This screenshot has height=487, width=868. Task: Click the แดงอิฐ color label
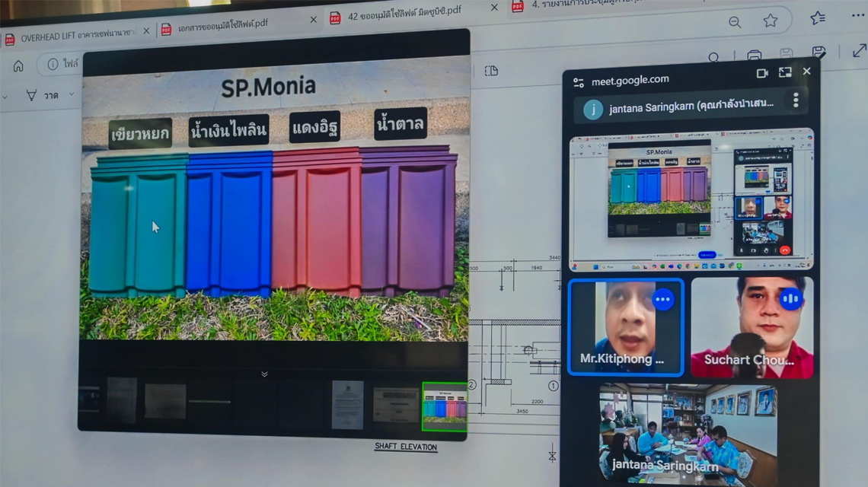[314, 127]
